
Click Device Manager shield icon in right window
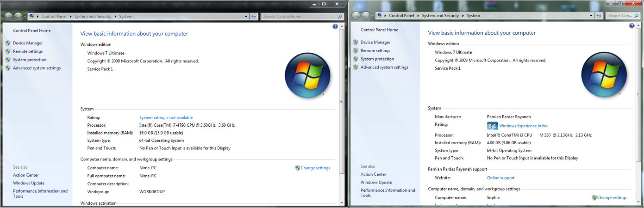coord(356,42)
